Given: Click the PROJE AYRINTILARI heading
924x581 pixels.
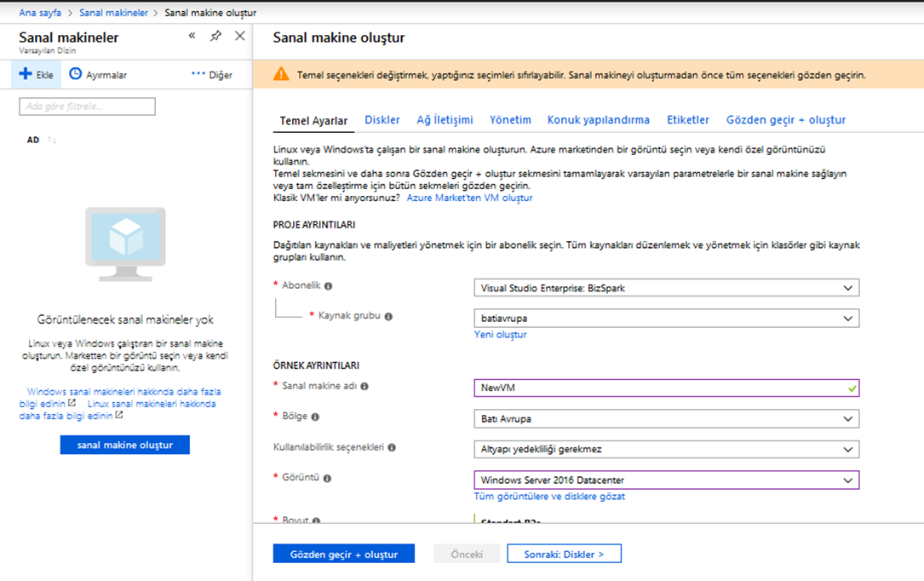Looking at the screenshot, I should coord(314,225).
